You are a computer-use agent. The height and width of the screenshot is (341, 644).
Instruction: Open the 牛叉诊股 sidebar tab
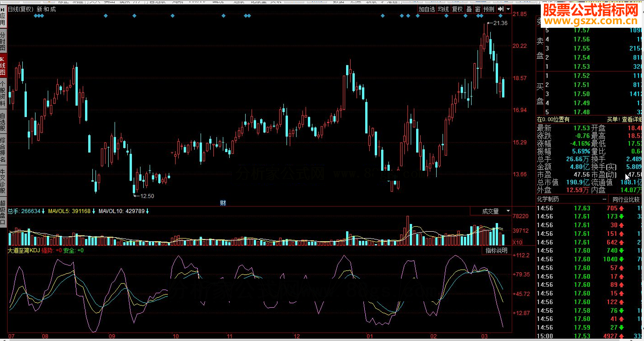[x=3, y=181]
